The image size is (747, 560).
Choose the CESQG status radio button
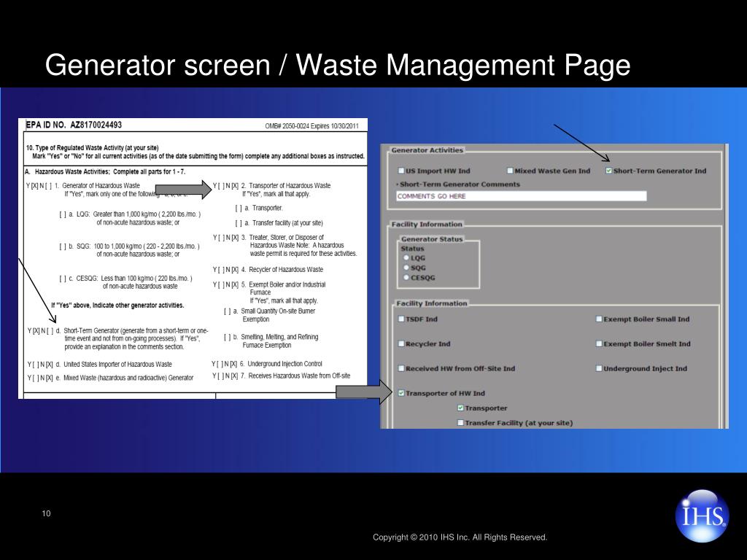406,278
